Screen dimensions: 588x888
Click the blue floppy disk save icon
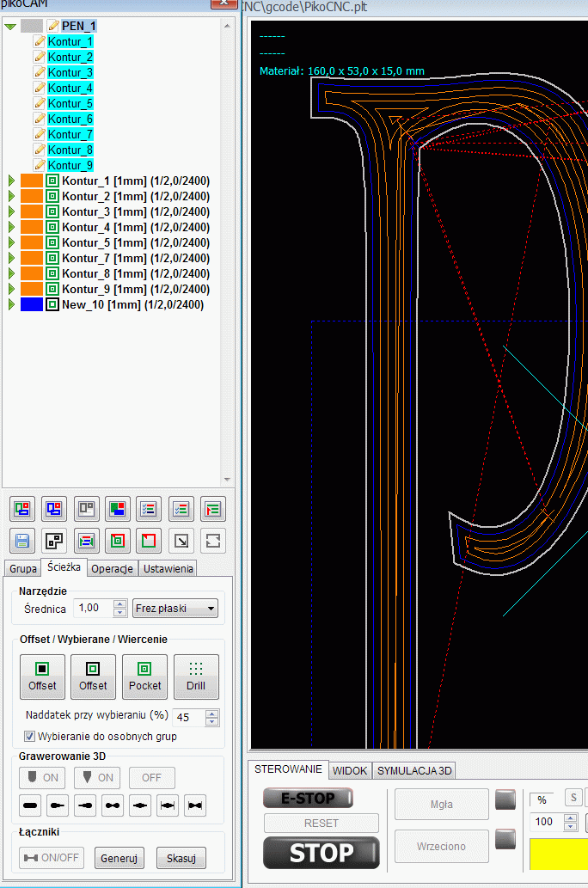22,541
